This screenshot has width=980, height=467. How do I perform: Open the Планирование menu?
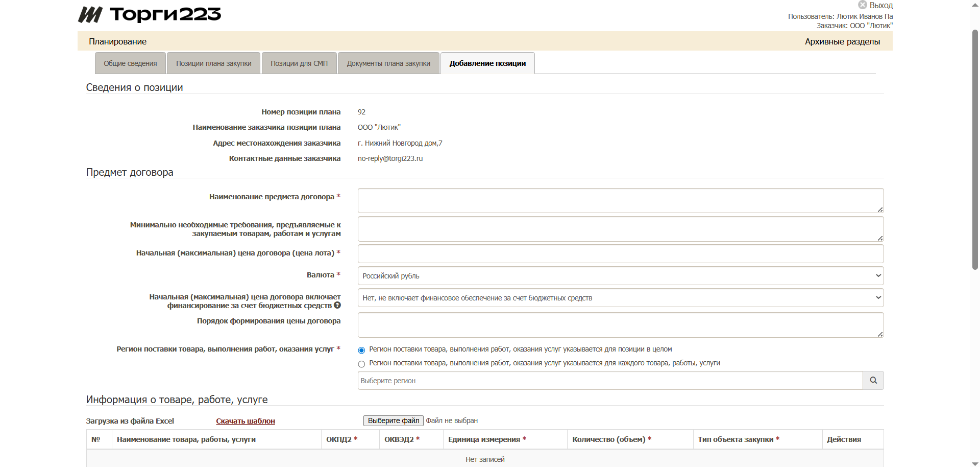pyautogui.click(x=117, y=41)
